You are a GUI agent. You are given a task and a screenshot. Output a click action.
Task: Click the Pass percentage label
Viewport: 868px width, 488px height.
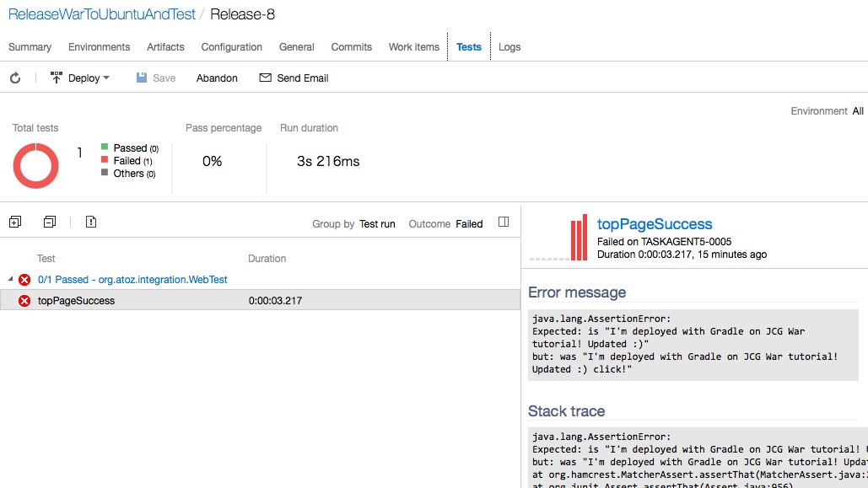[224, 128]
